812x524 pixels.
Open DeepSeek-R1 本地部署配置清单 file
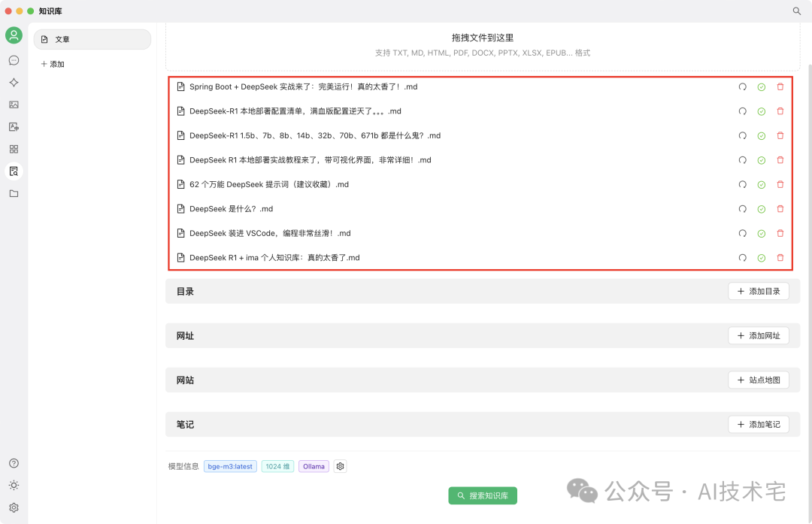(x=295, y=111)
